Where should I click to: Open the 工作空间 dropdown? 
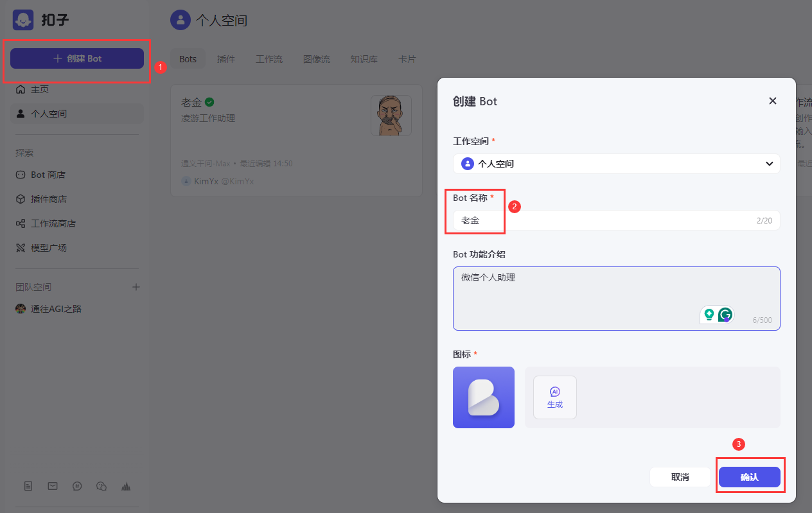point(617,164)
